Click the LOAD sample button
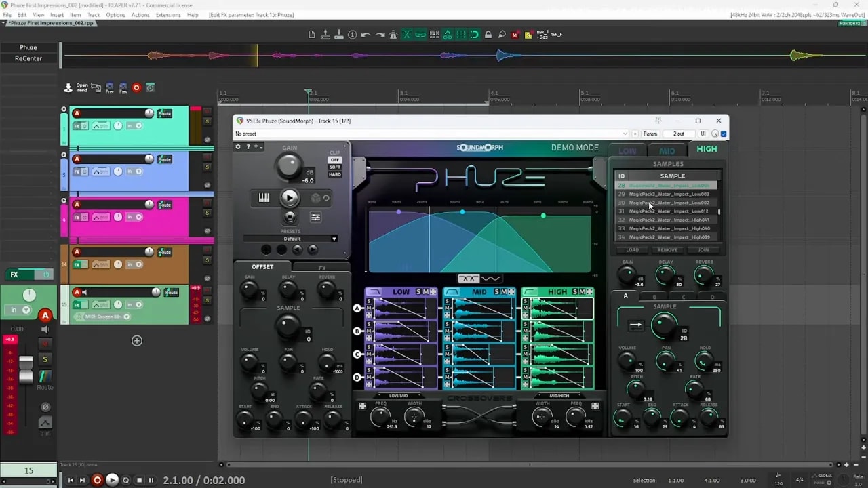The image size is (868, 488). click(x=632, y=250)
